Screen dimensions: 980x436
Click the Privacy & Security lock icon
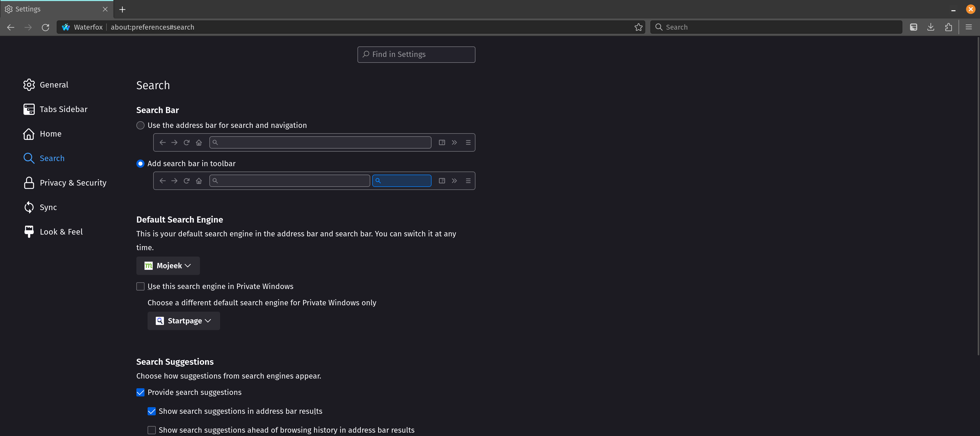(x=29, y=183)
